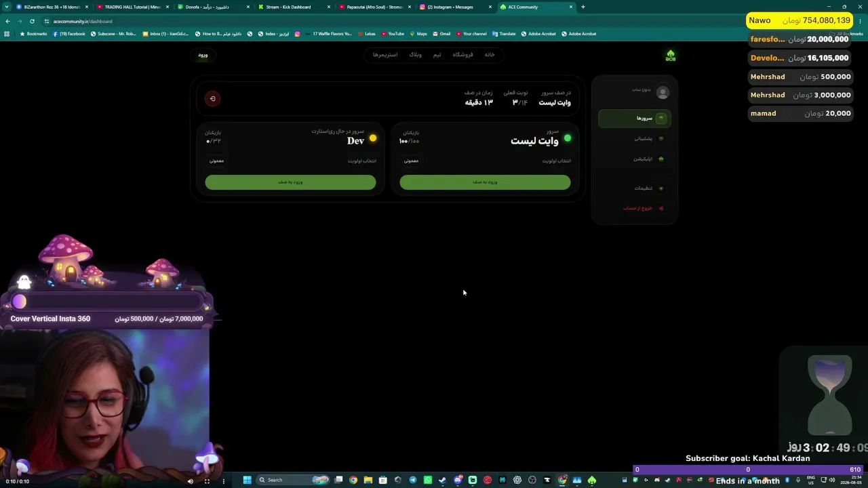The height and width of the screenshot is (488, 868).
Task: Open the Gmail bookmark
Action: pyautogui.click(x=441, y=34)
